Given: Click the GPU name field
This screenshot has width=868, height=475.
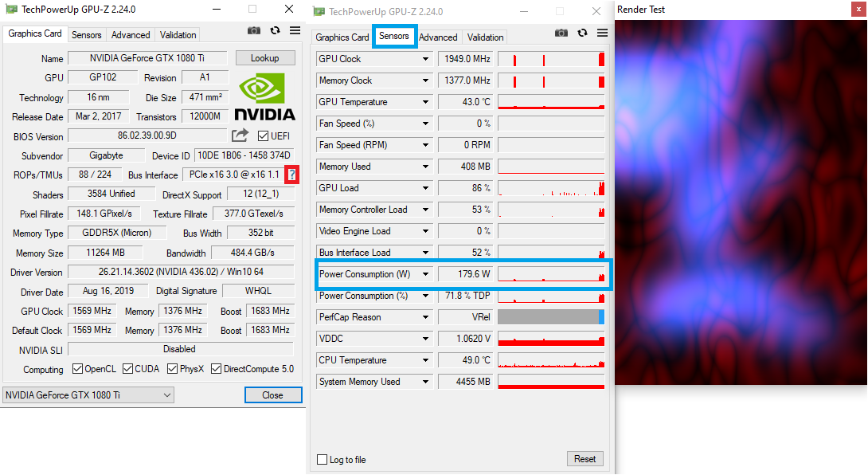Looking at the screenshot, I should (147, 58).
